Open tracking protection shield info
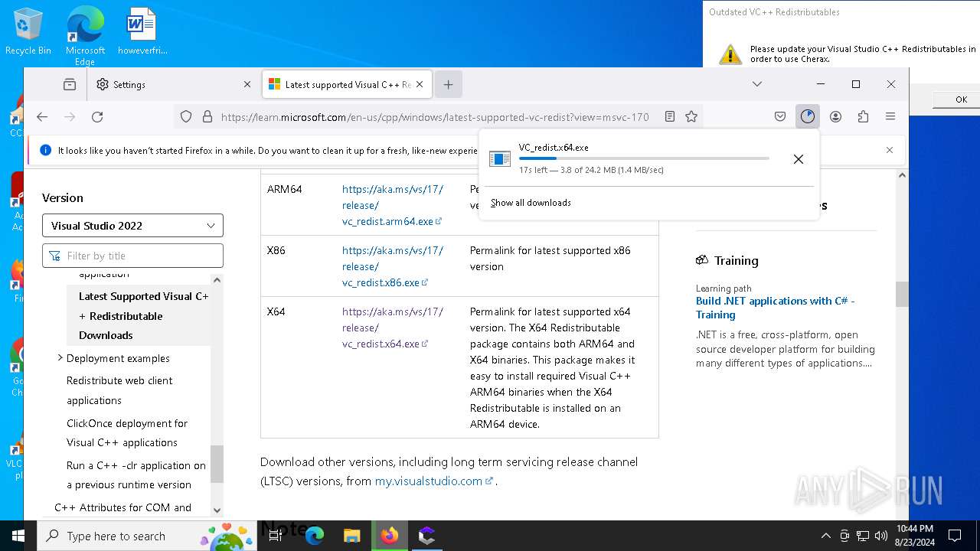This screenshot has width=980, height=551. coord(186,117)
